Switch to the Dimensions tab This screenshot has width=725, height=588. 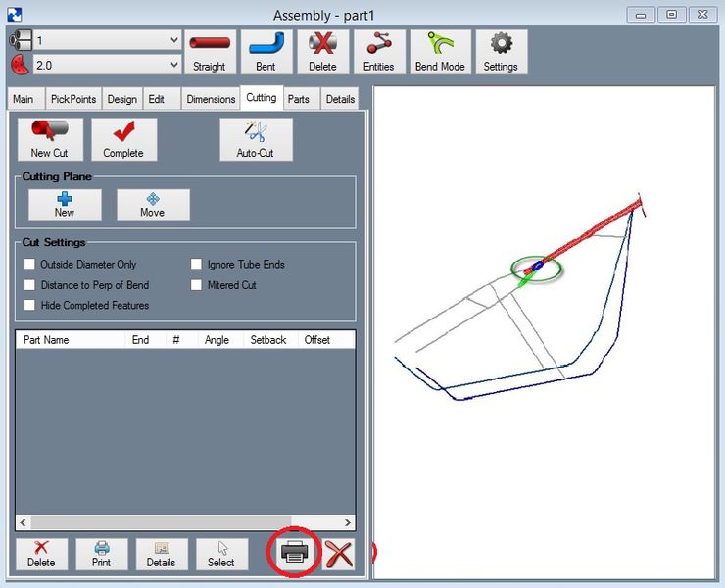click(211, 99)
